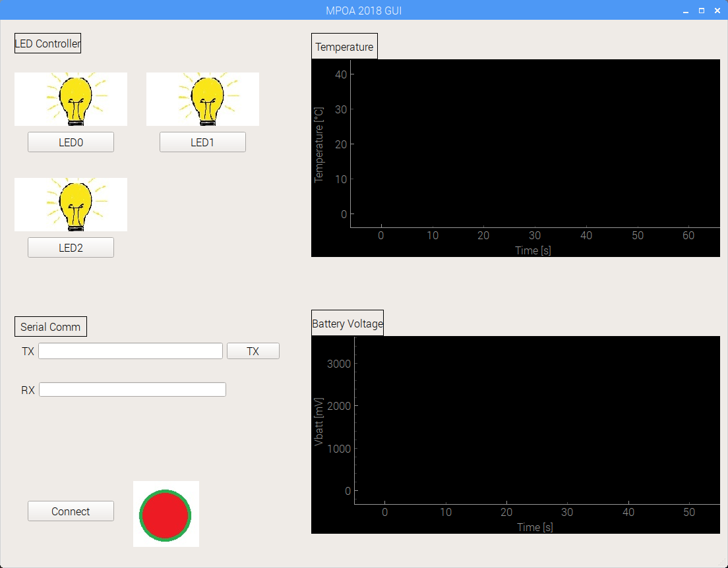Focus the RX text field

click(x=133, y=390)
